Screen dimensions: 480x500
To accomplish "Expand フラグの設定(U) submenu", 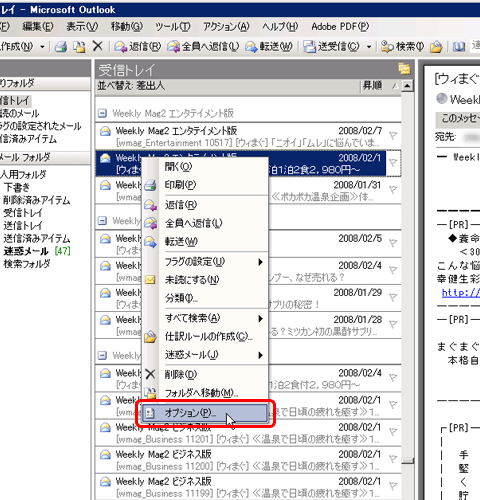I will click(x=205, y=262).
